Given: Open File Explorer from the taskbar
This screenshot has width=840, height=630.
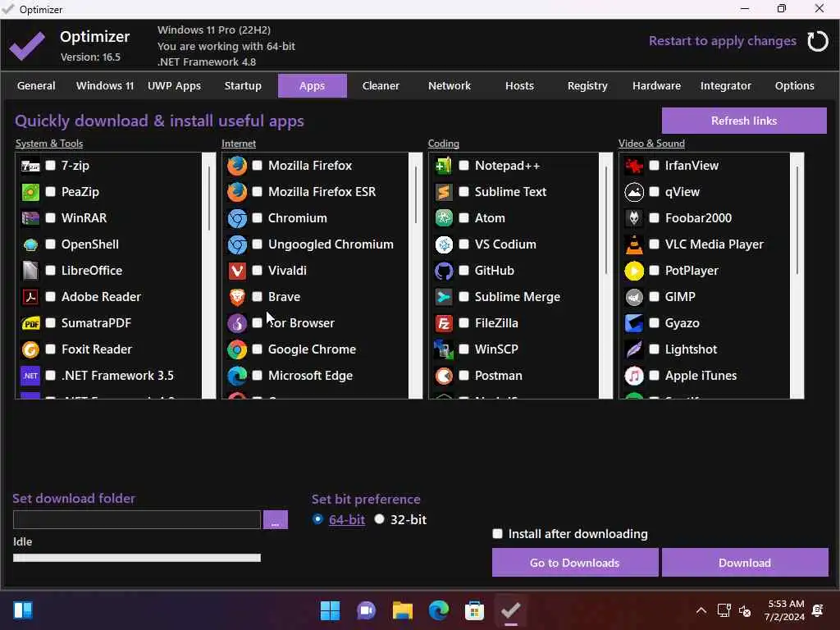Looking at the screenshot, I should pos(402,610).
